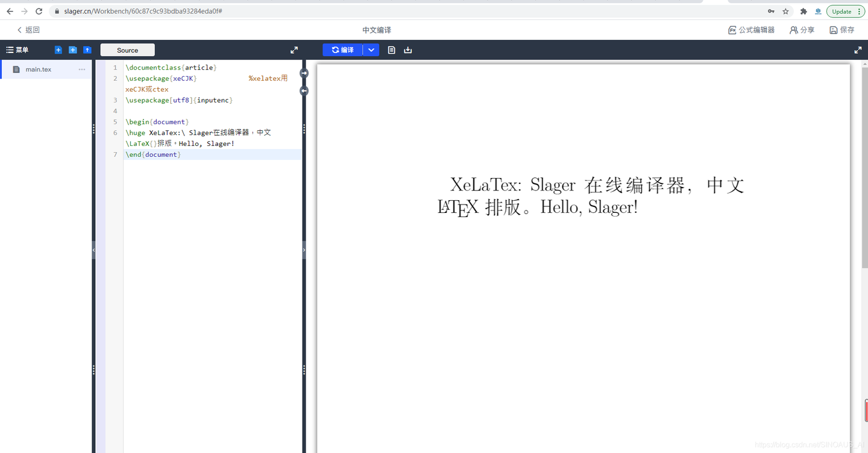The width and height of the screenshot is (868, 453).
Task: Share the project via 分享
Action: 802,30
